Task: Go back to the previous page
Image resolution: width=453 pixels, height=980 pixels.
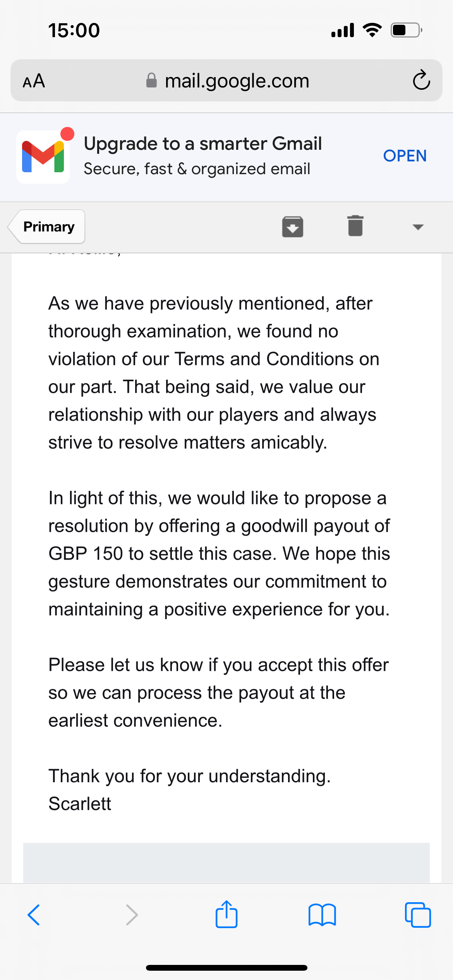Action: (34, 915)
